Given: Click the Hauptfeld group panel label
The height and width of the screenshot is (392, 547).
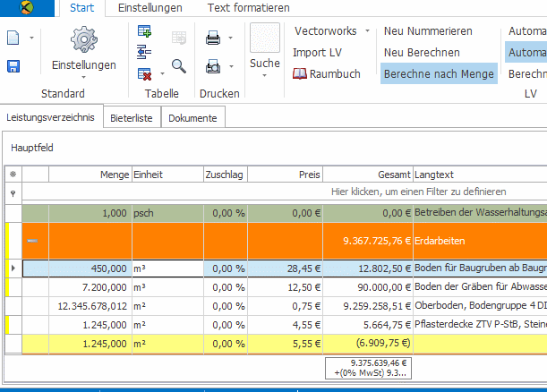Looking at the screenshot, I should 32,148.
